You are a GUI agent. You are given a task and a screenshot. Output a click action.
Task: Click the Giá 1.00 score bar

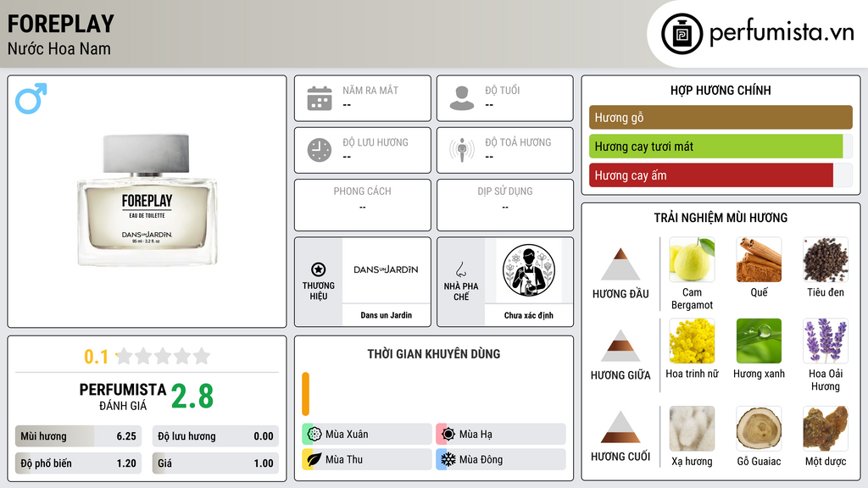(215, 463)
